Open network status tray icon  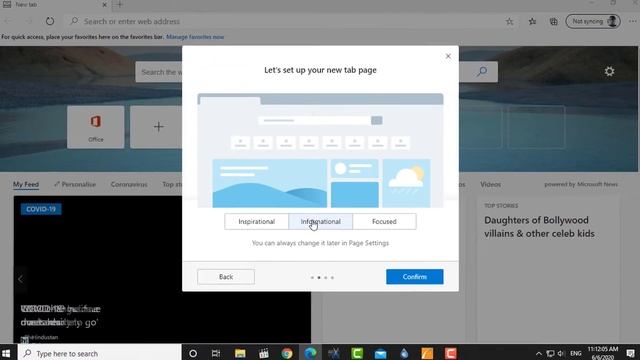(x=550, y=353)
